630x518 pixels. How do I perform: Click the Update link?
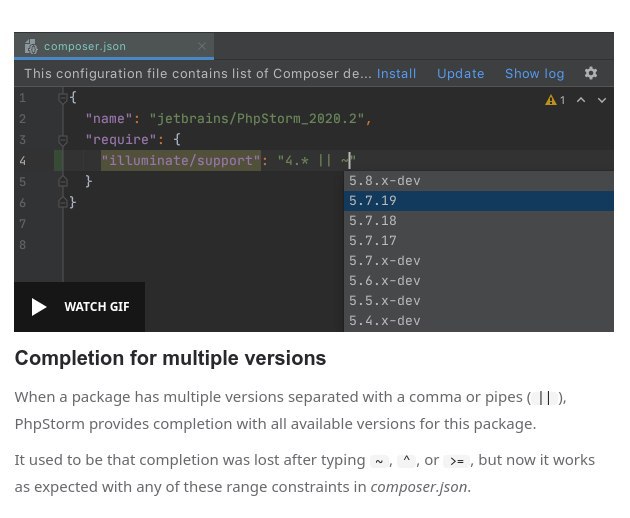click(460, 74)
